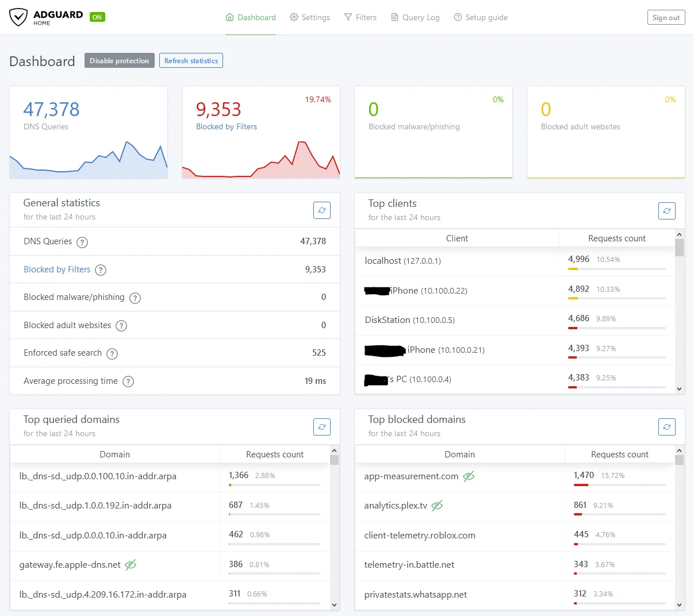
Task: Open the Dashboard tab
Action: coord(251,17)
